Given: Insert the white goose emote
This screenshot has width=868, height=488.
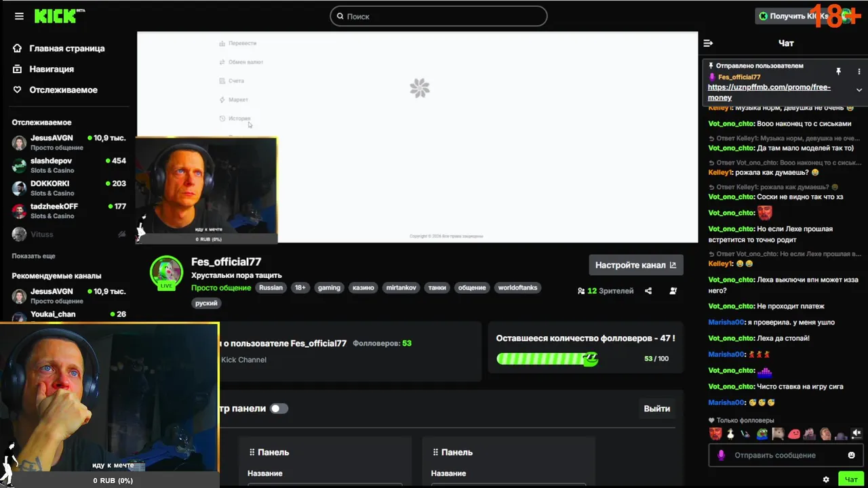Looking at the screenshot, I should [731, 434].
